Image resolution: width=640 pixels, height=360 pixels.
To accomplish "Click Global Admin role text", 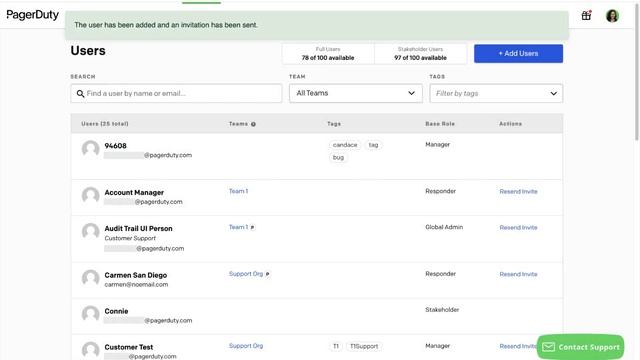I will 444,227.
